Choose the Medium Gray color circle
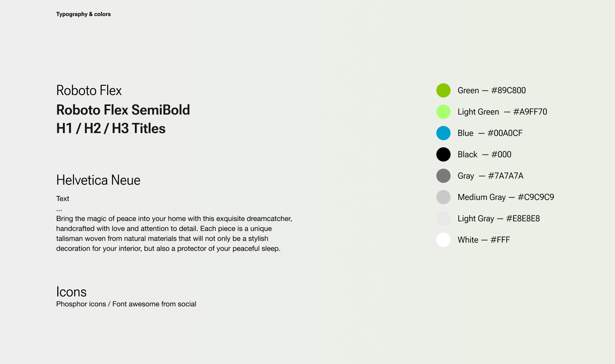This screenshot has height=364, width=615. (443, 197)
